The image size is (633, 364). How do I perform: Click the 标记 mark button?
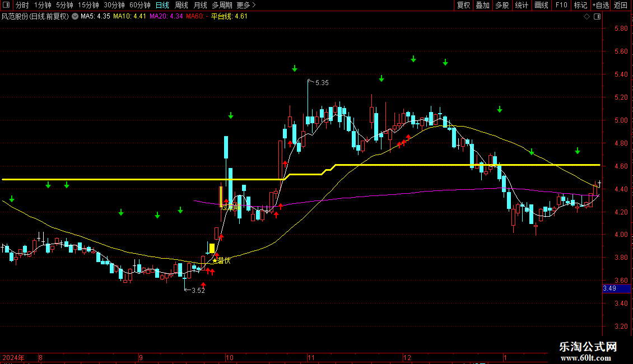(580, 5)
